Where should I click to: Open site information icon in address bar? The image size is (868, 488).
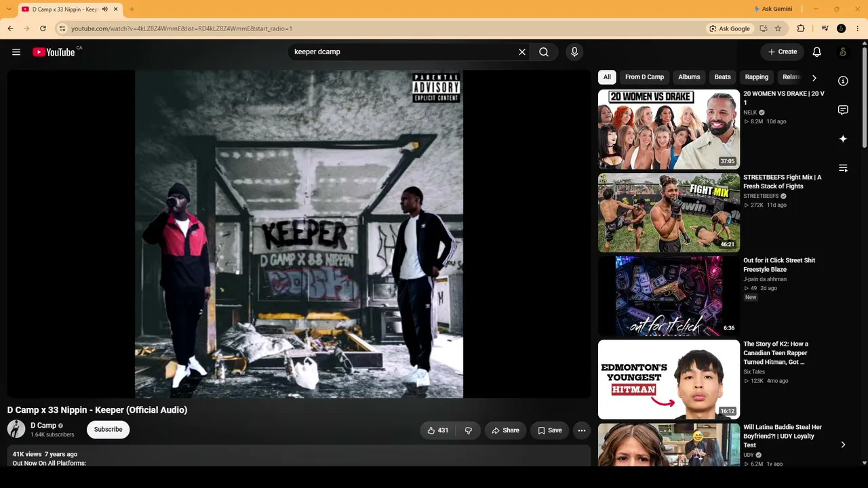coord(62,28)
